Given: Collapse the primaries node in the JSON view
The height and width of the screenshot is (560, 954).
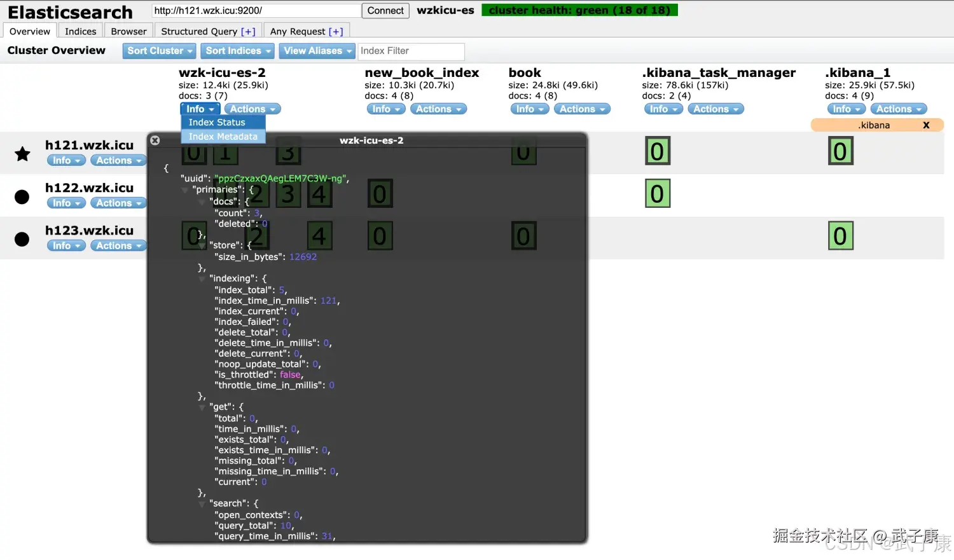Looking at the screenshot, I should [x=184, y=189].
